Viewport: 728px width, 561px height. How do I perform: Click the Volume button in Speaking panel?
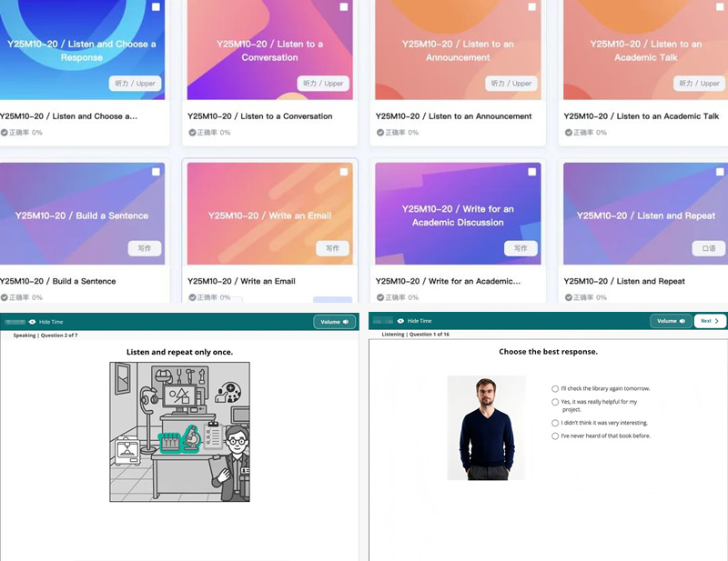click(x=334, y=322)
